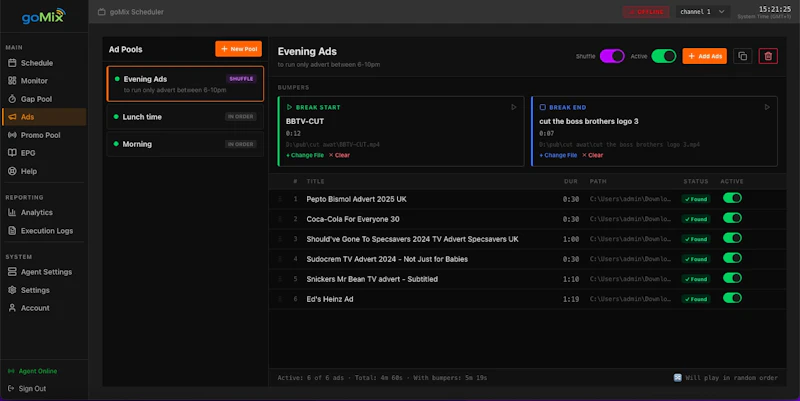This screenshot has width=800, height=401.
Task: Click the goMix Scheduler calendar icon
Action: click(102, 12)
